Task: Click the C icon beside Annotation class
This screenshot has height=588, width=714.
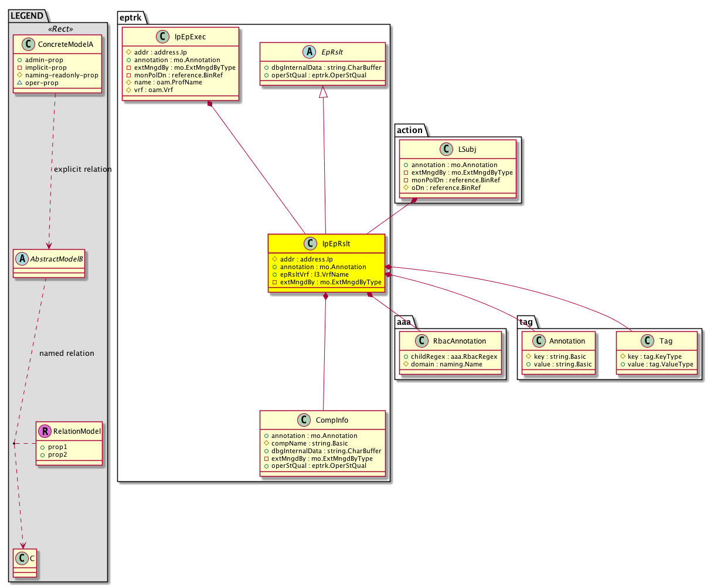Action: point(538,341)
